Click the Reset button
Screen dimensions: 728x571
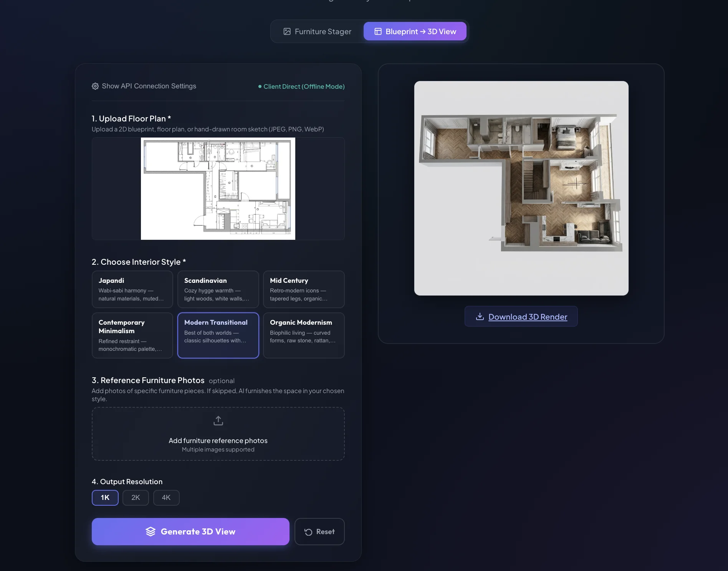point(319,531)
